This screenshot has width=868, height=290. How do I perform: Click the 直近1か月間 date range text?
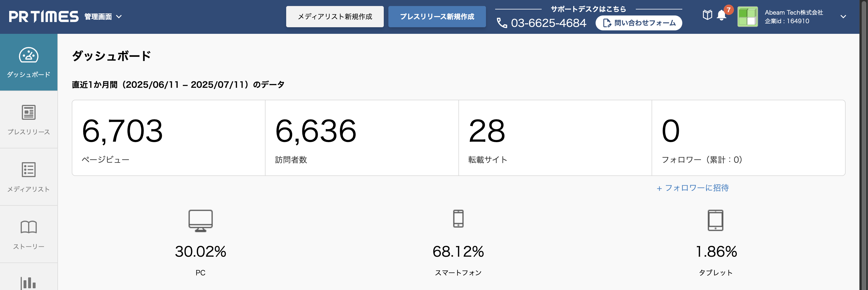point(178,85)
